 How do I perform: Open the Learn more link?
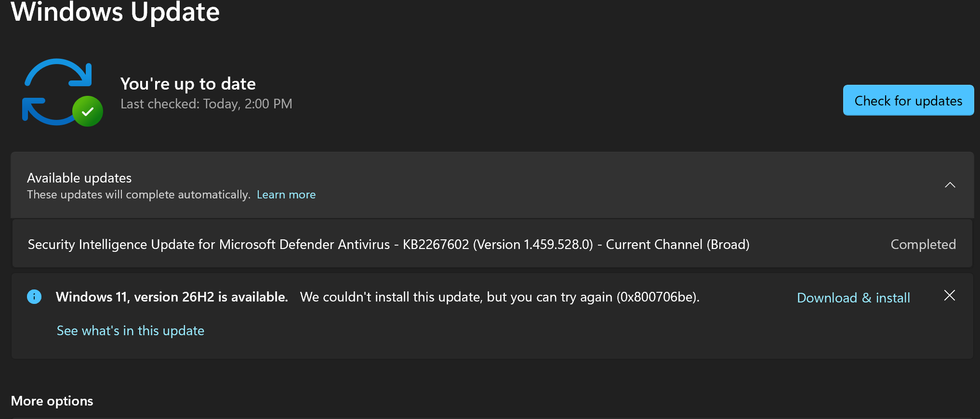(x=286, y=195)
